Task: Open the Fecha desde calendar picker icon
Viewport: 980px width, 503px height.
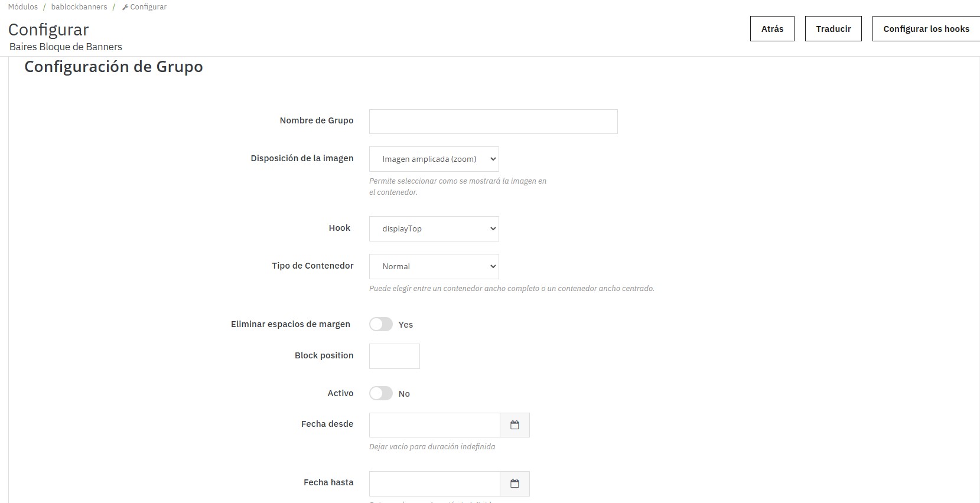Action: (x=515, y=425)
